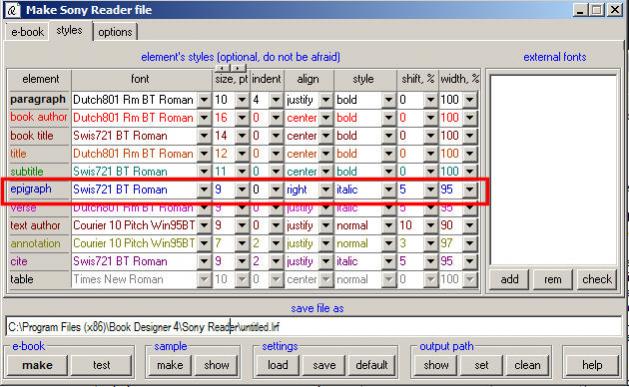Open annotation font dropdown
Viewport: 629px width, 387px height.
tap(204, 243)
